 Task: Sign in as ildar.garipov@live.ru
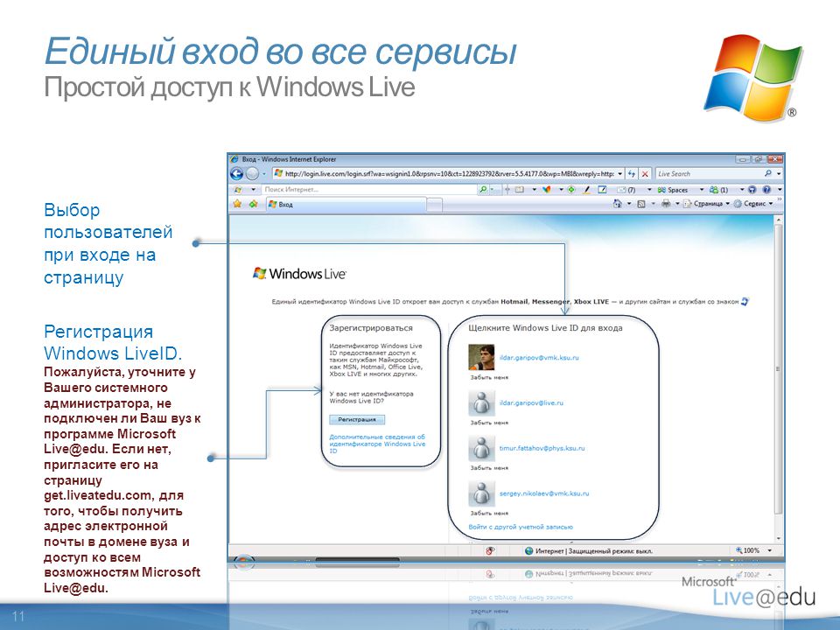[x=531, y=402]
